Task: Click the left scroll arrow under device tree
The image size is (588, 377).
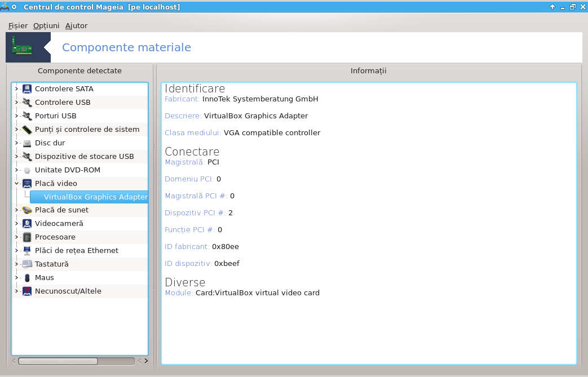Action: (14, 361)
